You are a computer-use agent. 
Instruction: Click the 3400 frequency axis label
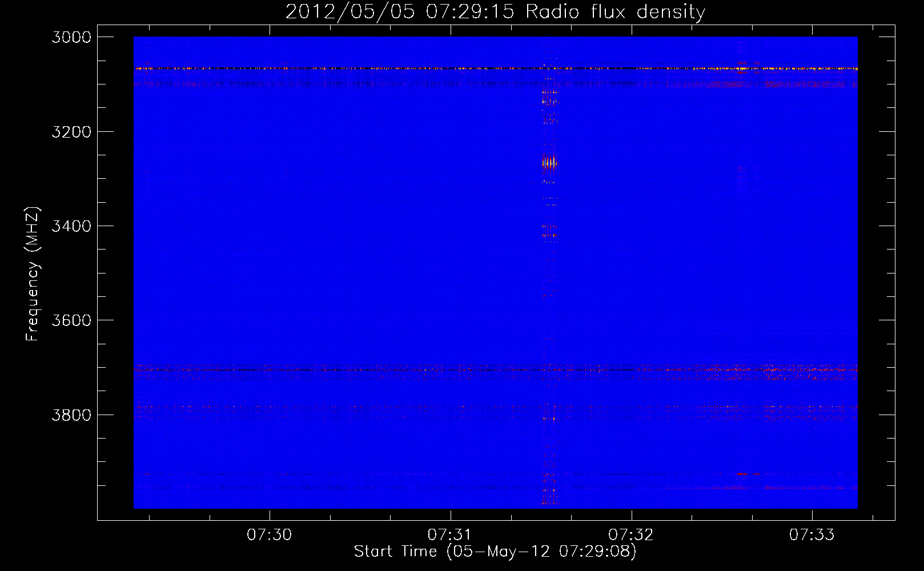(71, 226)
